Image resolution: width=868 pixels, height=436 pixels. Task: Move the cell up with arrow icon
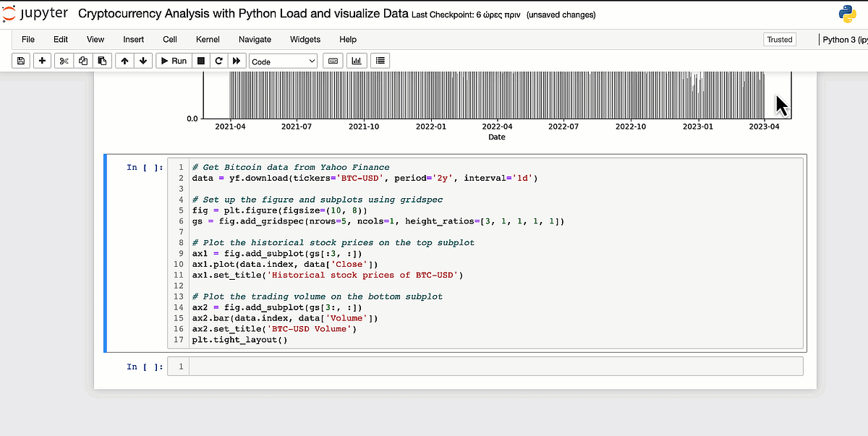pos(124,61)
